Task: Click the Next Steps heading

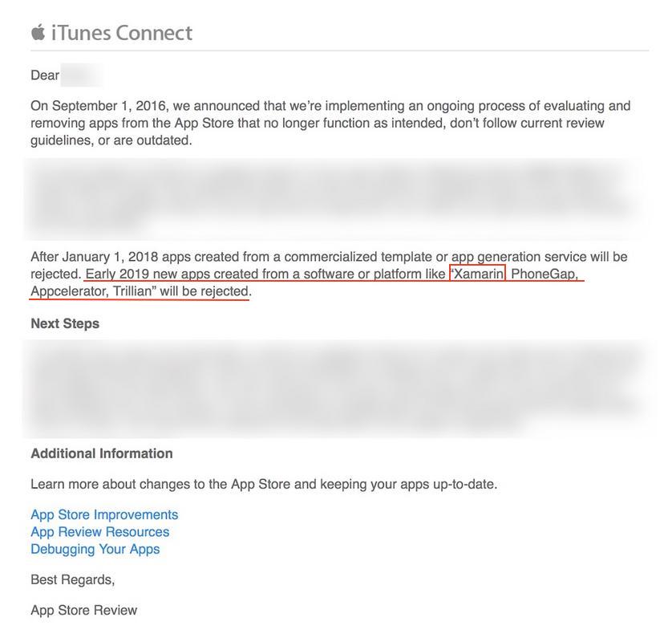Action: (65, 323)
